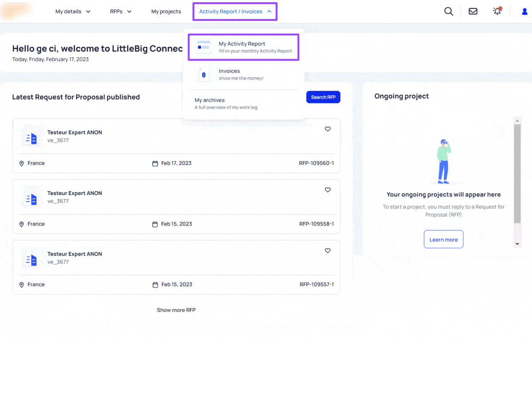532x403 pixels.
Task: Select My Activity Report menu entry
Action: pos(243,47)
